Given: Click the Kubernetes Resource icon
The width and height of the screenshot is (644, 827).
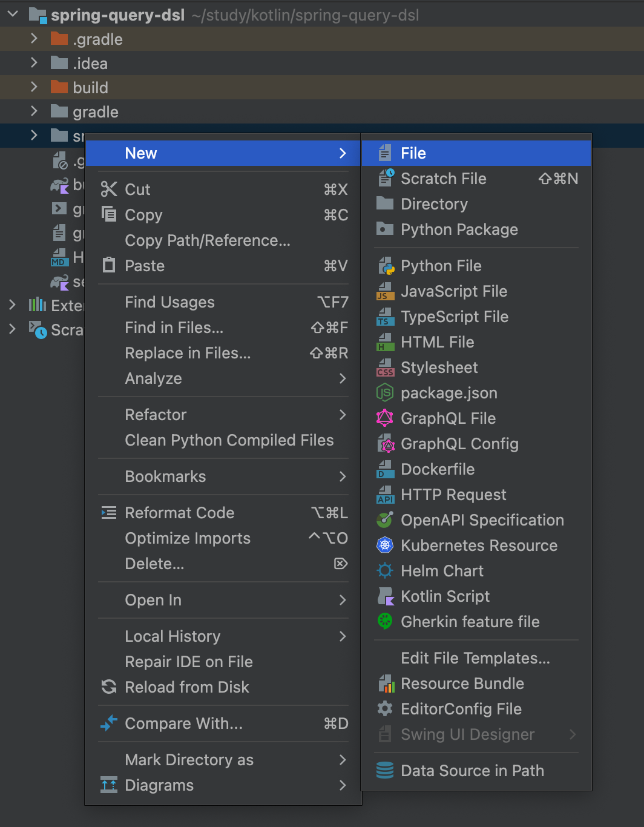Looking at the screenshot, I should point(386,545).
